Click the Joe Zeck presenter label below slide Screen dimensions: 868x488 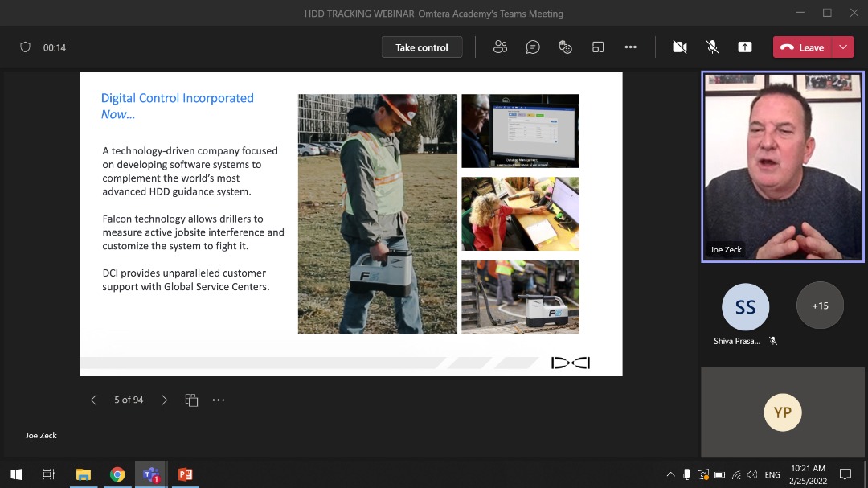coord(41,436)
